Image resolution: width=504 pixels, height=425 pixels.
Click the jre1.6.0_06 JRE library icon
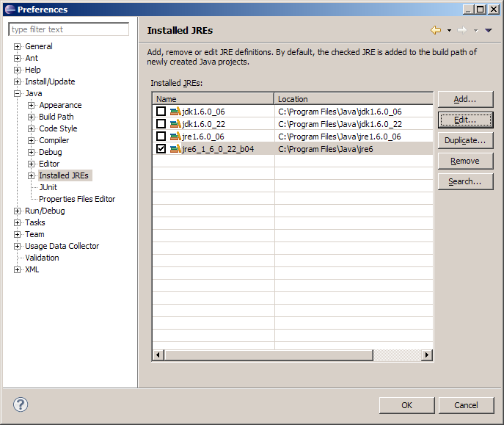coord(175,137)
